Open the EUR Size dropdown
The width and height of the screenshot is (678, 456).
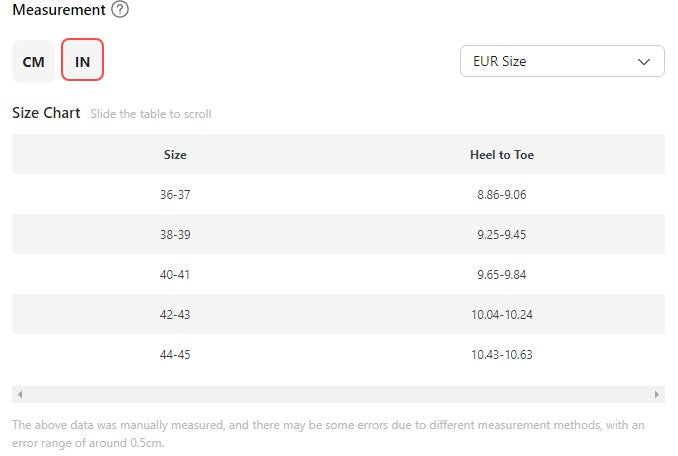tap(561, 61)
